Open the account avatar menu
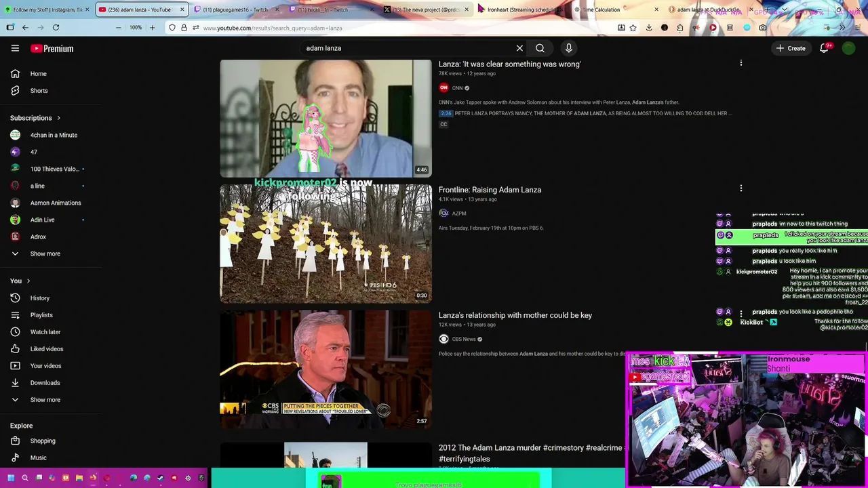 (848, 48)
